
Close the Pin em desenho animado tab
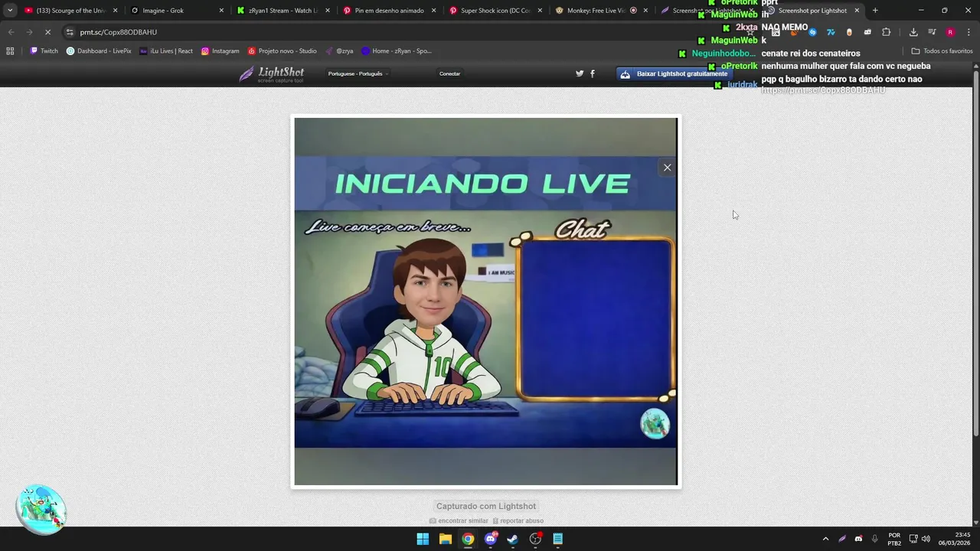433,11
